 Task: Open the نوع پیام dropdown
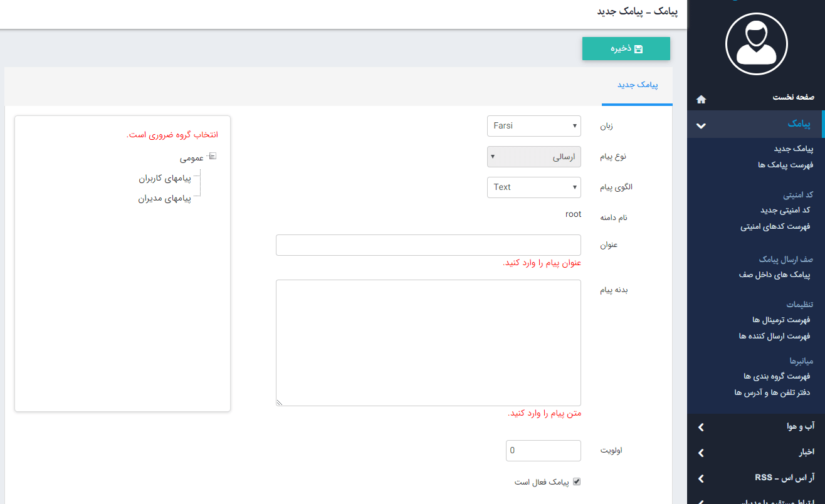(533, 157)
